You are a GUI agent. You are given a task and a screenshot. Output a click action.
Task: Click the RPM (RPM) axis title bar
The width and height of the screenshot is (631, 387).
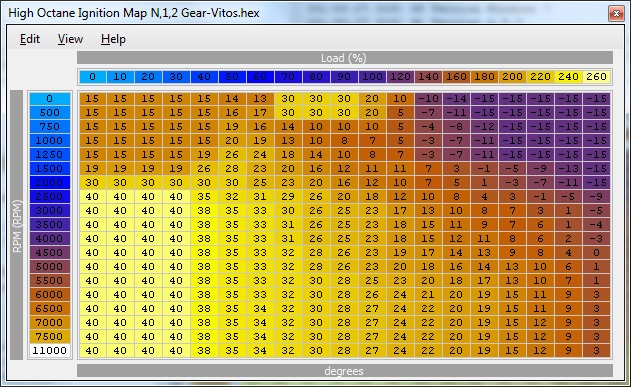pos(16,225)
